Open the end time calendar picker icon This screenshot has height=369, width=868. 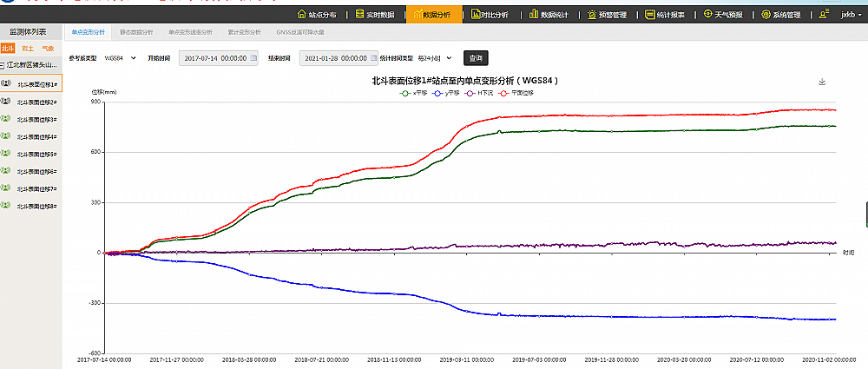click(372, 58)
